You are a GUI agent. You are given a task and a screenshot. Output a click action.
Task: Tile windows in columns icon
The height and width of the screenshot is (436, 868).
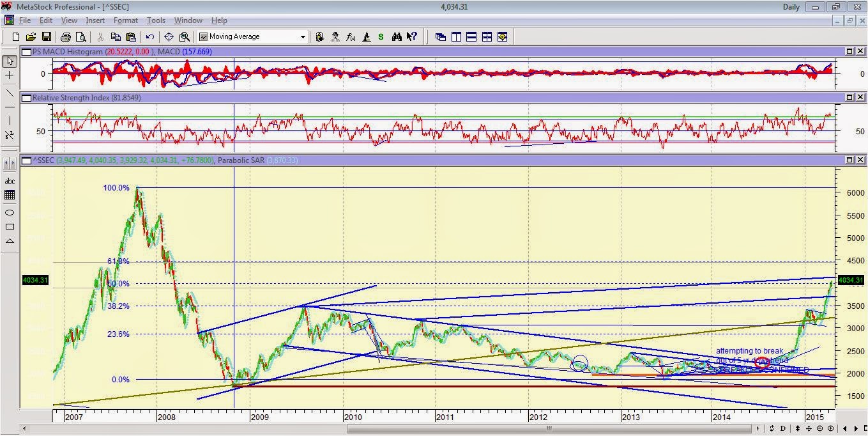(x=456, y=37)
